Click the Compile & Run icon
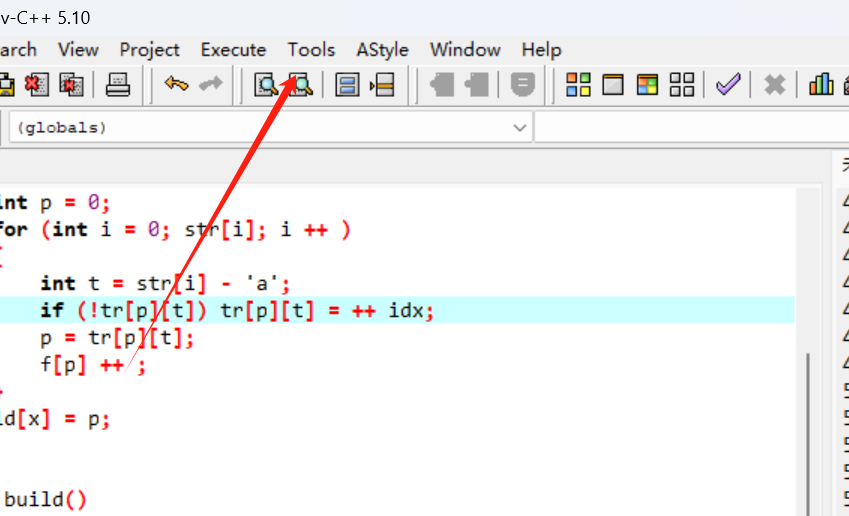The image size is (849, 516). pyautogui.click(x=647, y=85)
